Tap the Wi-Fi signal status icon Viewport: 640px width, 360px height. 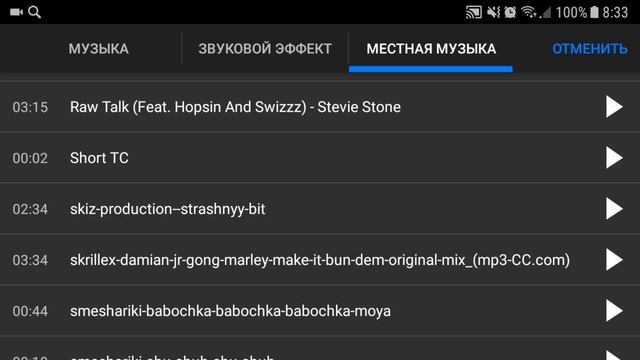coord(529,12)
